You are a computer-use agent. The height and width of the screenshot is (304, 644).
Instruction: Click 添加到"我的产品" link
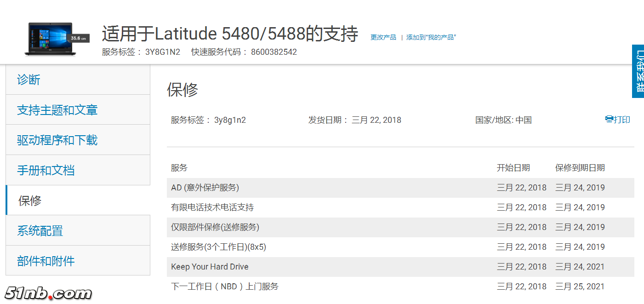(x=431, y=37)
